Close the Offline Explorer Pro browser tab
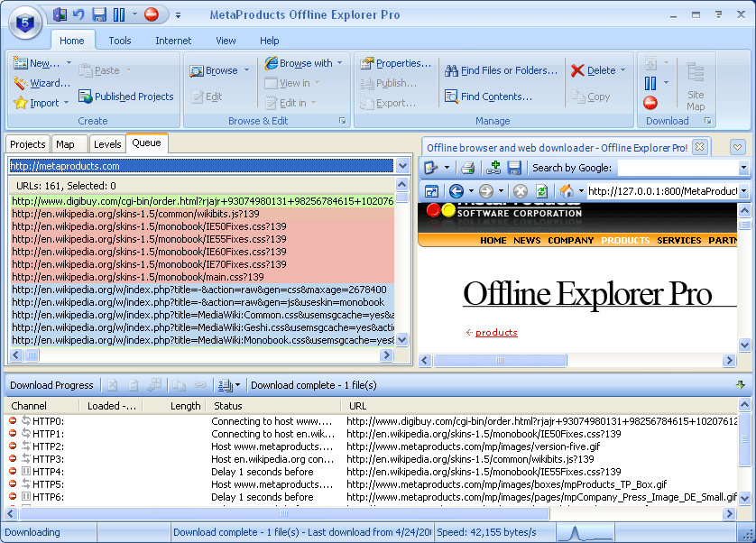The height and width of the screenshot is (543, 756). 700,147
